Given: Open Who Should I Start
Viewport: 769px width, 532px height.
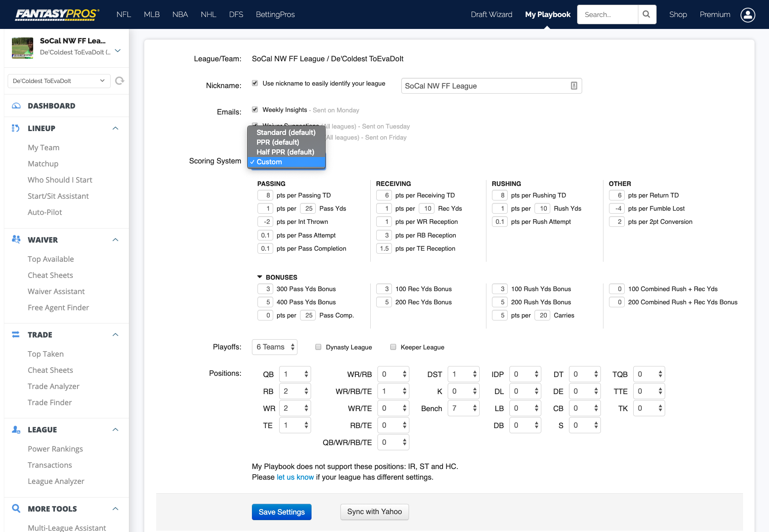Looking at the screenshot, I should pyautogui.click(x=60, y=180).
